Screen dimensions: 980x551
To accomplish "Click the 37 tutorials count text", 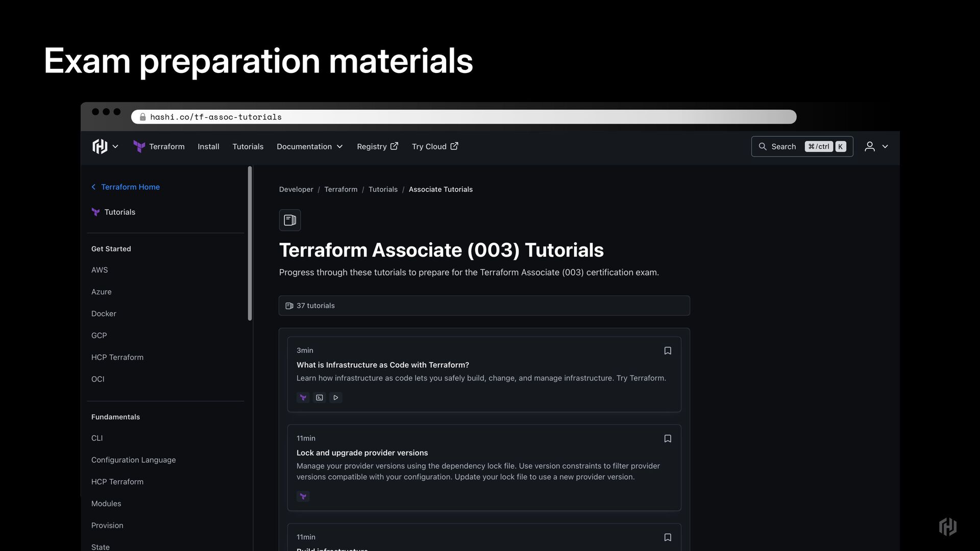I will point(315,306).
